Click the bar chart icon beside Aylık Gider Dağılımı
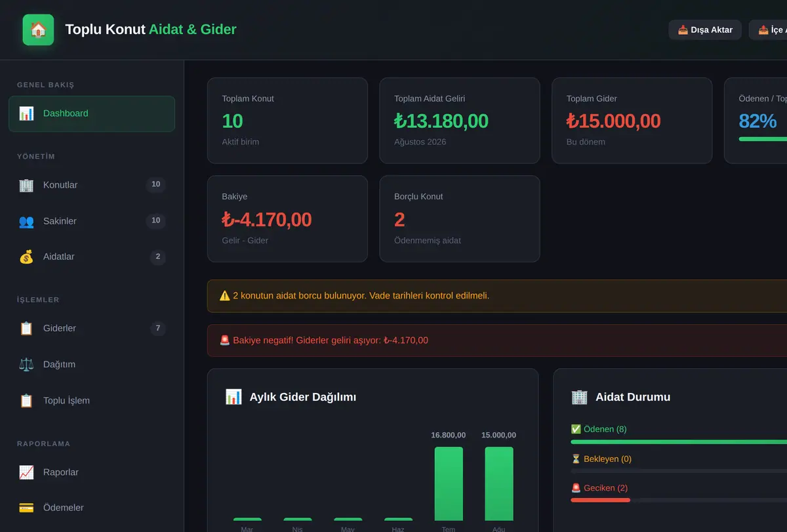The height and width of the screenshot is (532, 787). (x=233, y=397)
